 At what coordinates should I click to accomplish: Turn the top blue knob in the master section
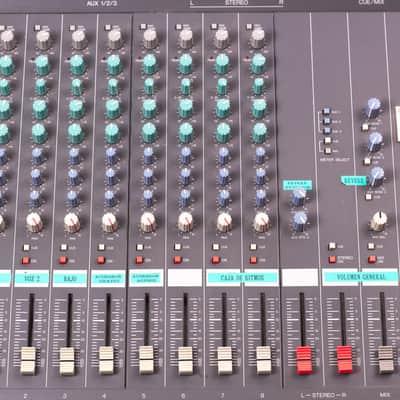pos(373,107)
